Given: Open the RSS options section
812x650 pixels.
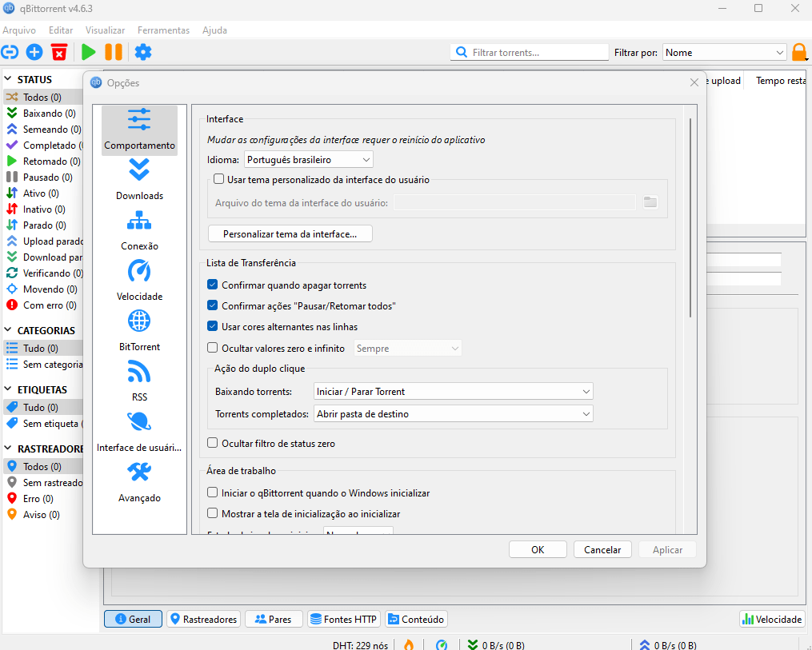Looking at the screenshot, I should pos(139,381).
